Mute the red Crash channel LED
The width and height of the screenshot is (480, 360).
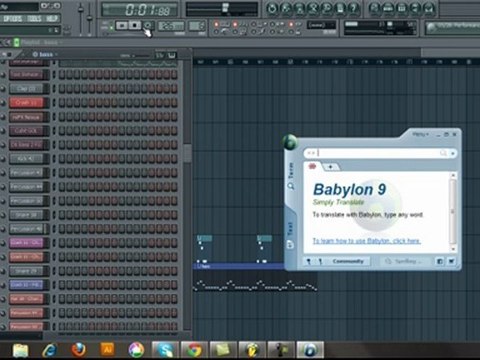coord(3,103)
